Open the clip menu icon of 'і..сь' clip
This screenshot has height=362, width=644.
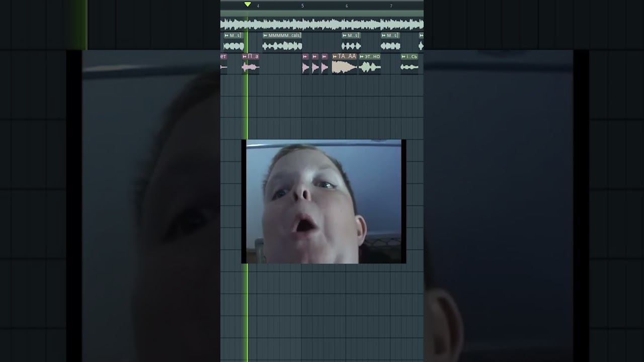404,57
